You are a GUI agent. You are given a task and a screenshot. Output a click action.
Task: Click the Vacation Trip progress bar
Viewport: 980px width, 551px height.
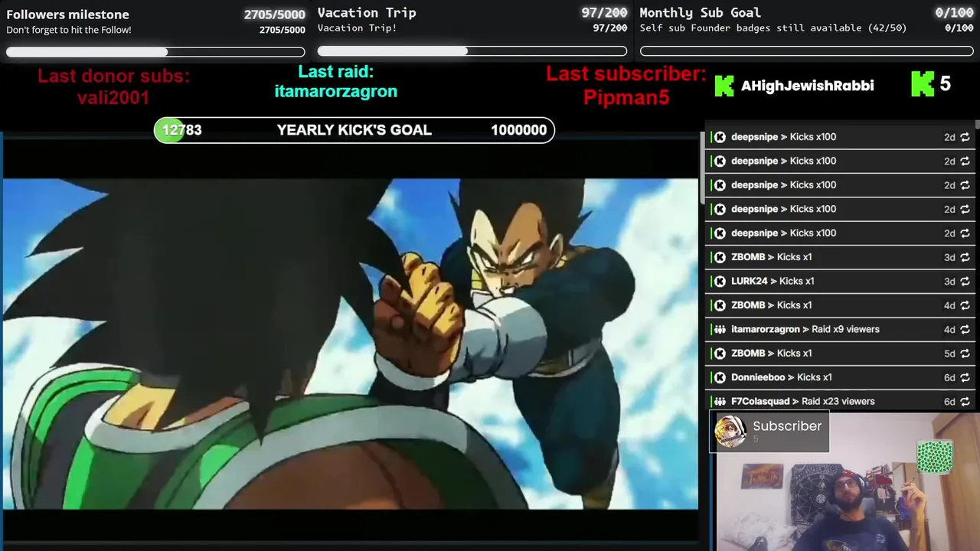point(472,51)
